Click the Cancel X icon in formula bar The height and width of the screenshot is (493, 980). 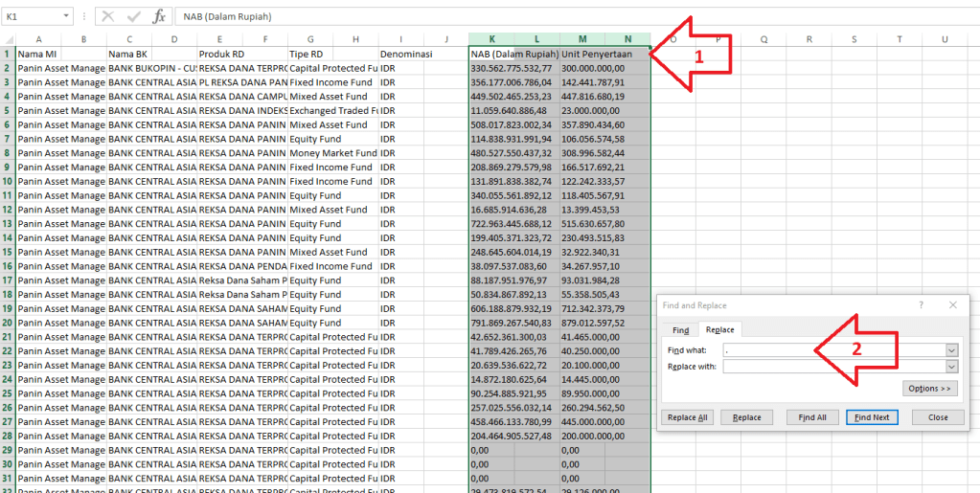click(x=107, y=17)
